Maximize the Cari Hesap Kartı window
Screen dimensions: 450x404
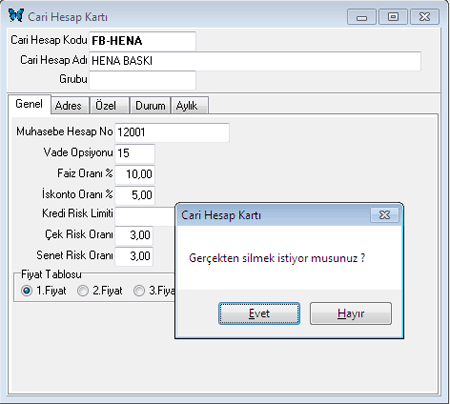(393, 17)
